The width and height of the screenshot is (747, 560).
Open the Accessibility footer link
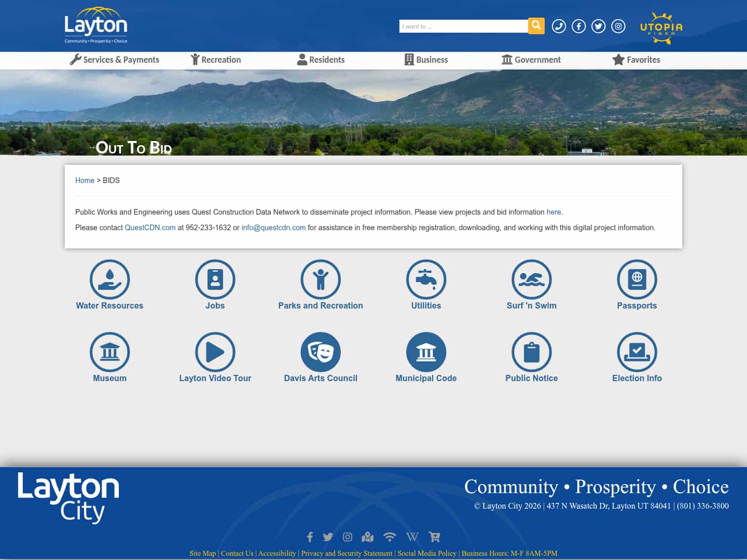[277, 553]
